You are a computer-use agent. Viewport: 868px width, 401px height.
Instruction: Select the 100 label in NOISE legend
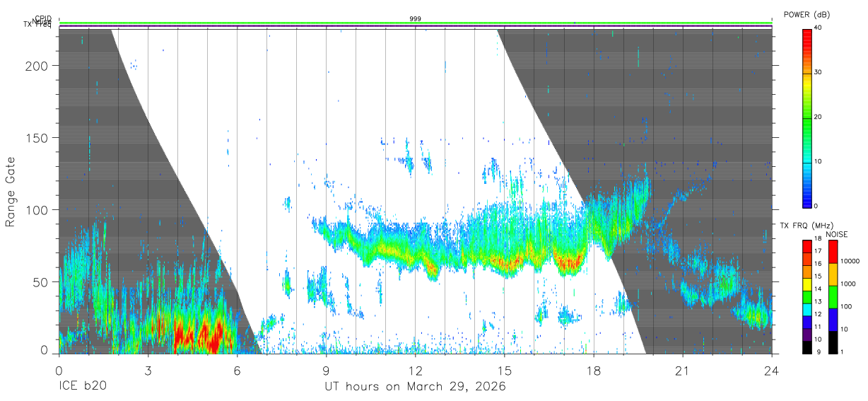coord(846,307)
